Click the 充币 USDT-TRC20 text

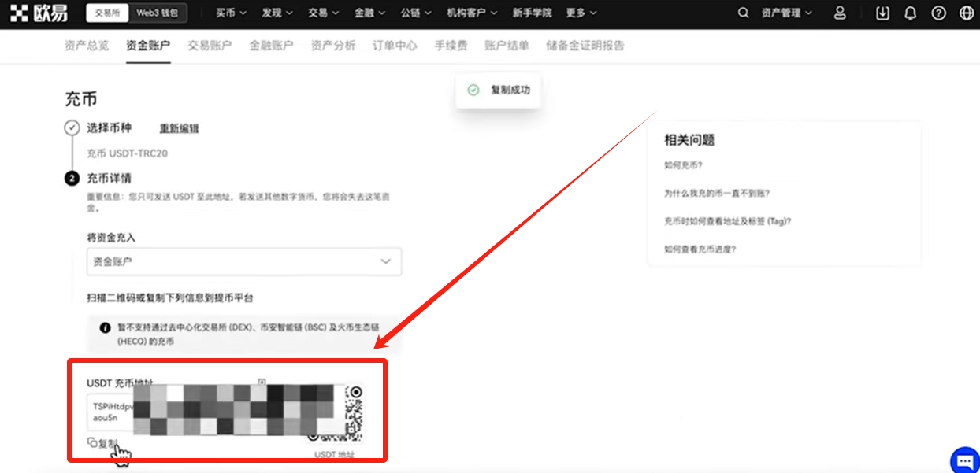tap(127, 153)
